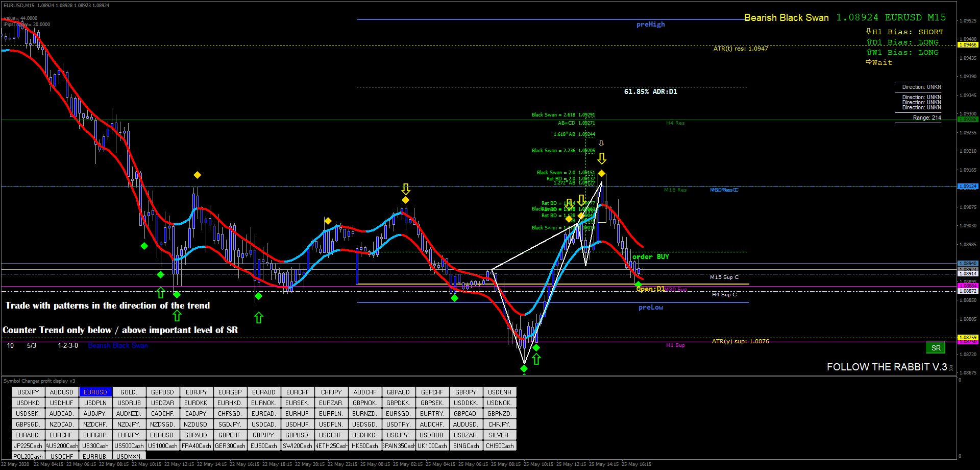The height and width of the screenshot is (470, 980).
Task: Click the 'H1 Bias: SHORT' text
Action: (x=908, y=32)
